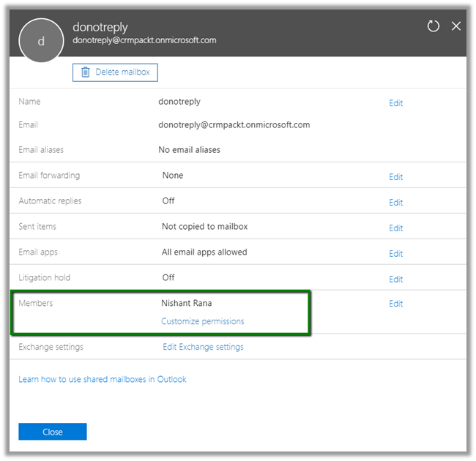Open the shared mailboxes in Outlook help link

(103, 379)
